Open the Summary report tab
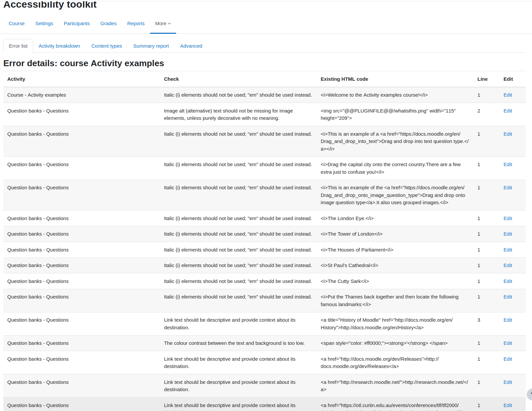532x411 pixels. [151, 46]
